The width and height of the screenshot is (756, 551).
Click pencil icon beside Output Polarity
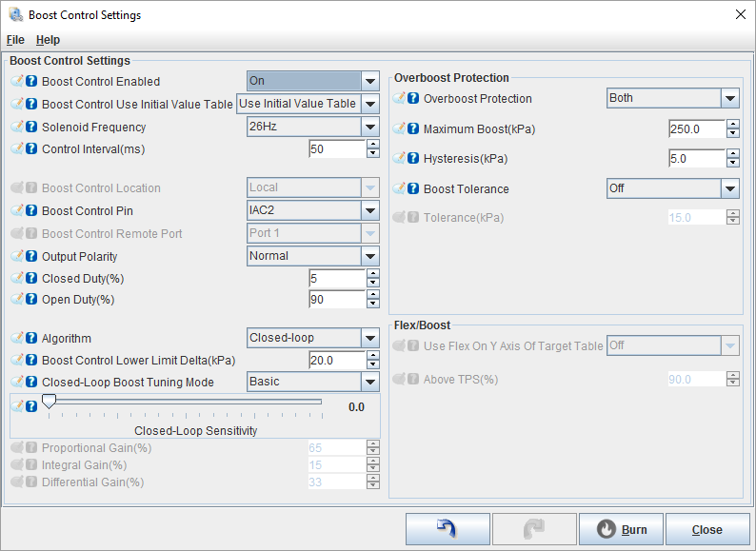pyautogui.click(x=17, y=257)
